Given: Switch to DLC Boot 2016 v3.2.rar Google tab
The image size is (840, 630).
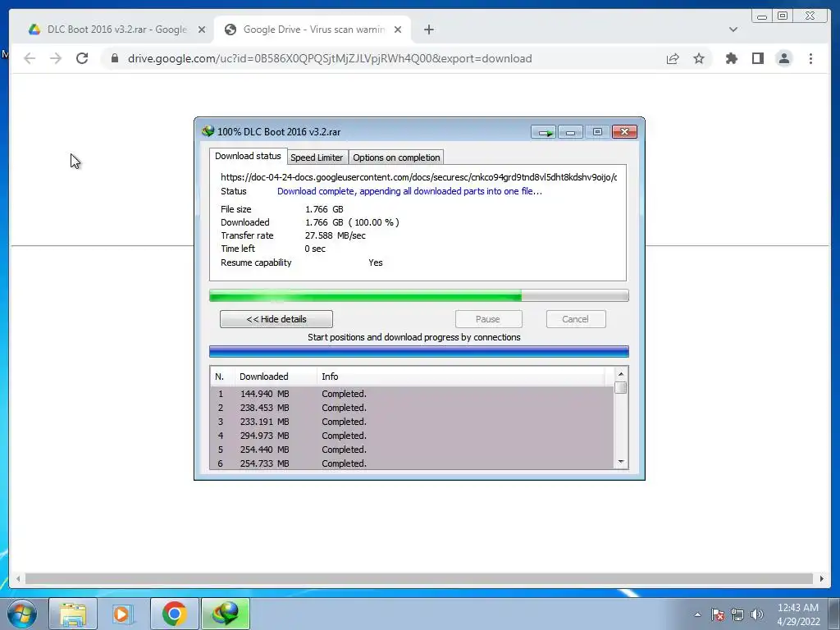Looking at the screenshot, I should [116, 30].
